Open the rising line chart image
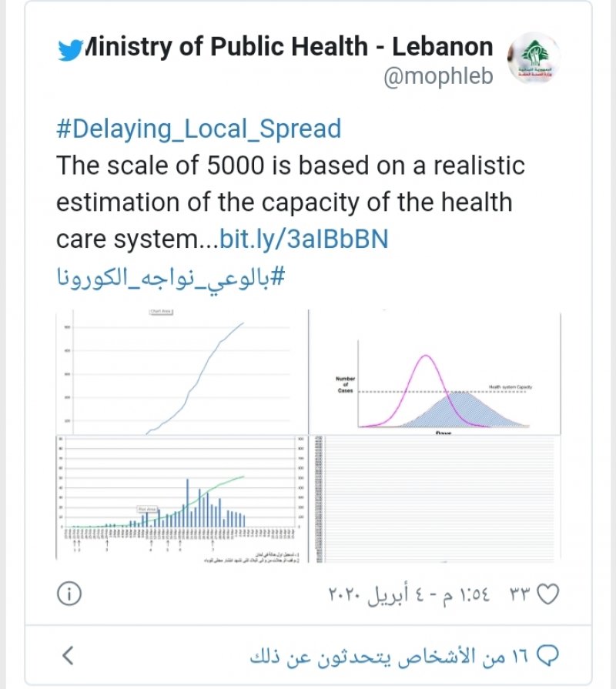Viewport: 616px width, 689px height. tap(182, 372)
